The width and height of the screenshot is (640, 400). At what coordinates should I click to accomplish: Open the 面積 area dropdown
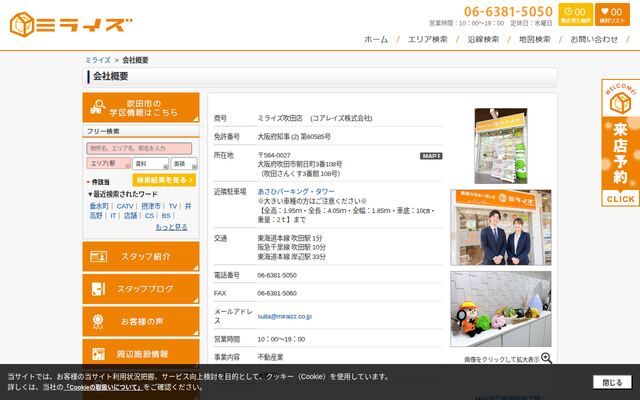[184, 163]
